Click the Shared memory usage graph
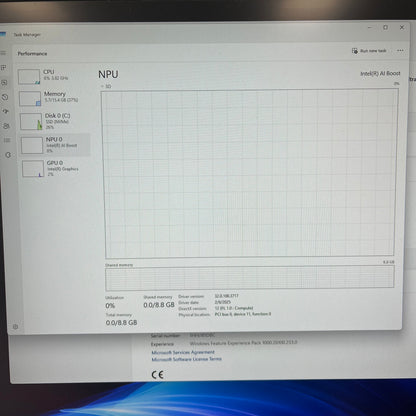 250,278
